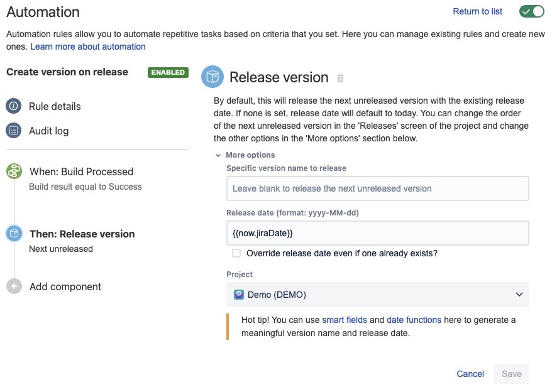Open Rule details
552x392 pixels.
[55, 106]
